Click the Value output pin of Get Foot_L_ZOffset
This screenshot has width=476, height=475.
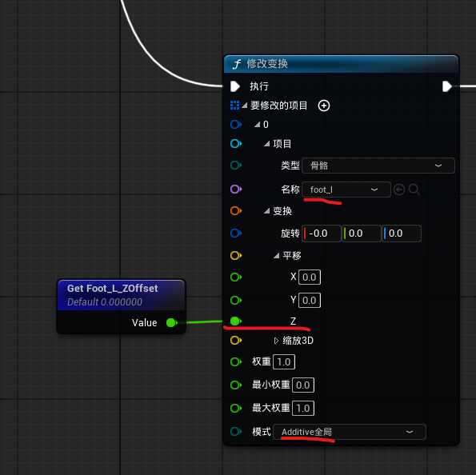[x=172, y=322]
